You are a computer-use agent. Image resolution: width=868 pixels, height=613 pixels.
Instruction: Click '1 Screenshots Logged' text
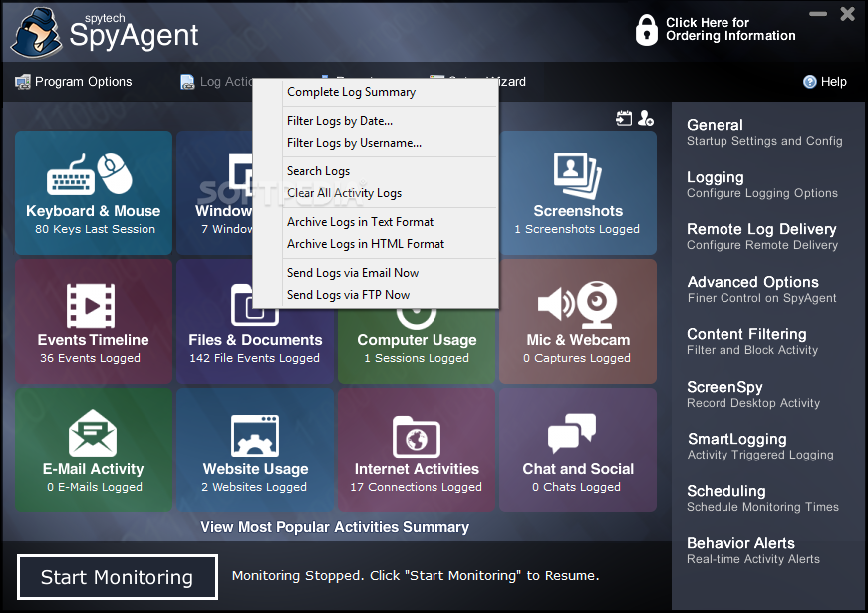pos(577,229)
